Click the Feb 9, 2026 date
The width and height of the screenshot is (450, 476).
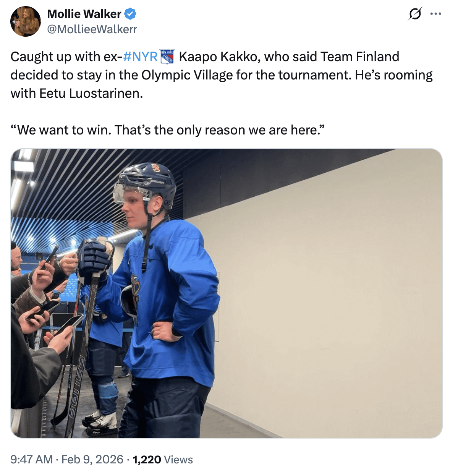click(x=92, y=459)
